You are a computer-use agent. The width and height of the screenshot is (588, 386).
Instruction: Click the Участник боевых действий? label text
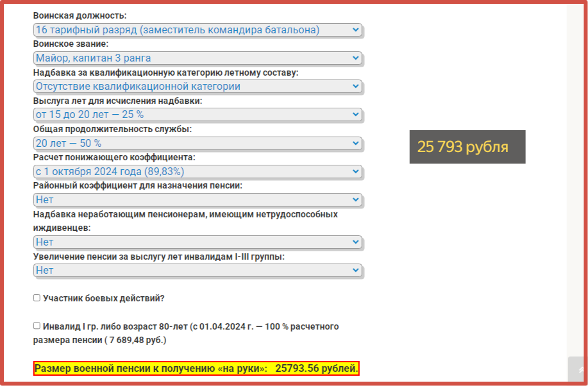[x=104, y=298]
